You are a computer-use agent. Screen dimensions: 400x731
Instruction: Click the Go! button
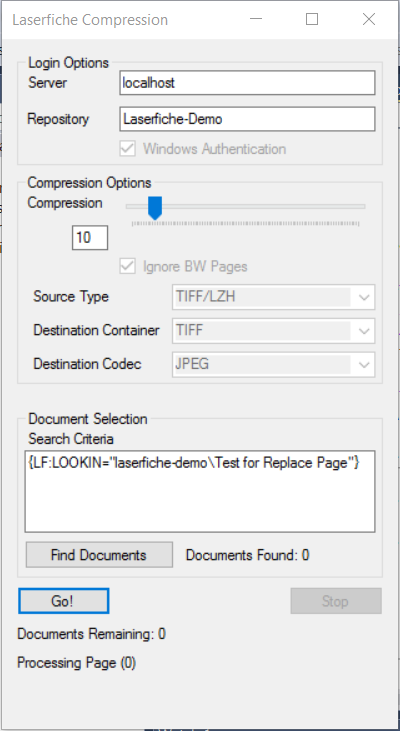[x=64, y=601]
